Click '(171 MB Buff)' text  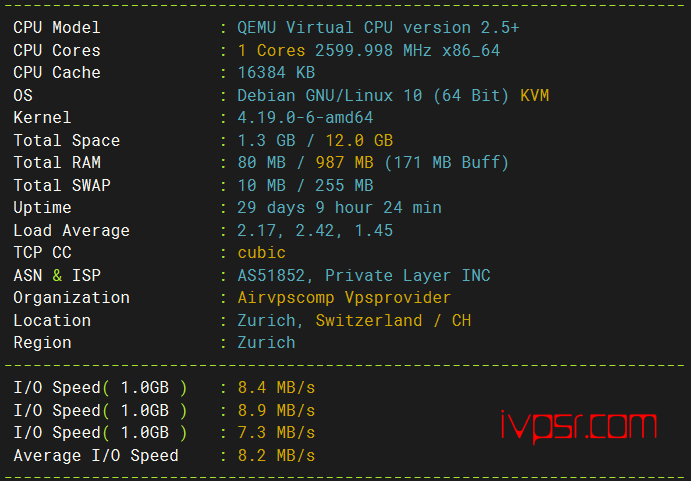point(447,163)
